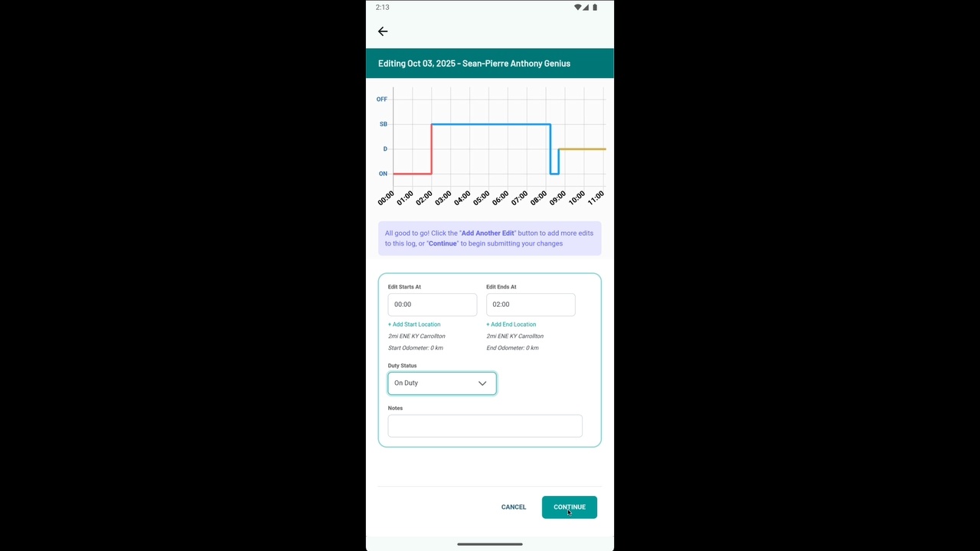Screen dimensions: 980x551
Task: Click the battery icon in status bar
Action: pyautogui.click(x=595, y=7)
